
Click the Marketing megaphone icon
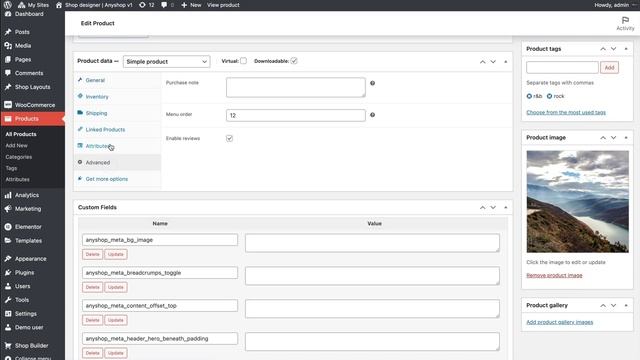click(8, 209)
